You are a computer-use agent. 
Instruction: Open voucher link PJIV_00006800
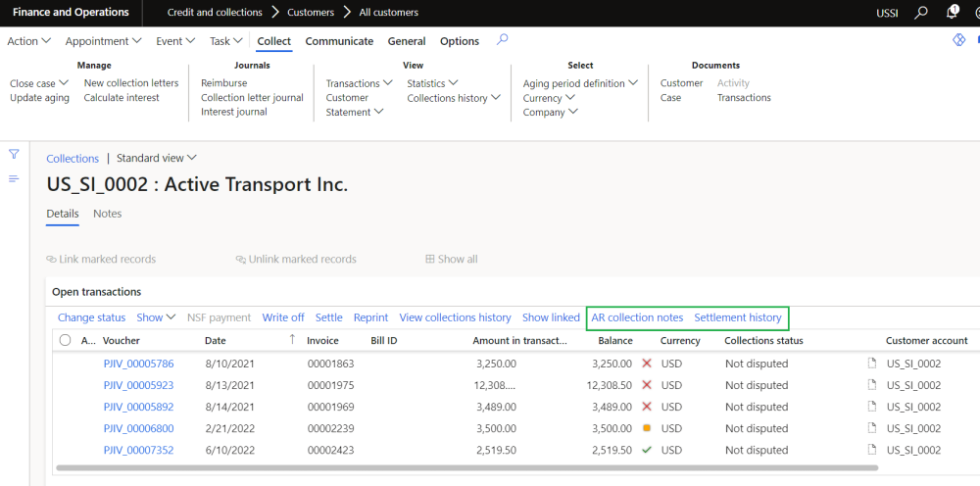click(138, 428)
